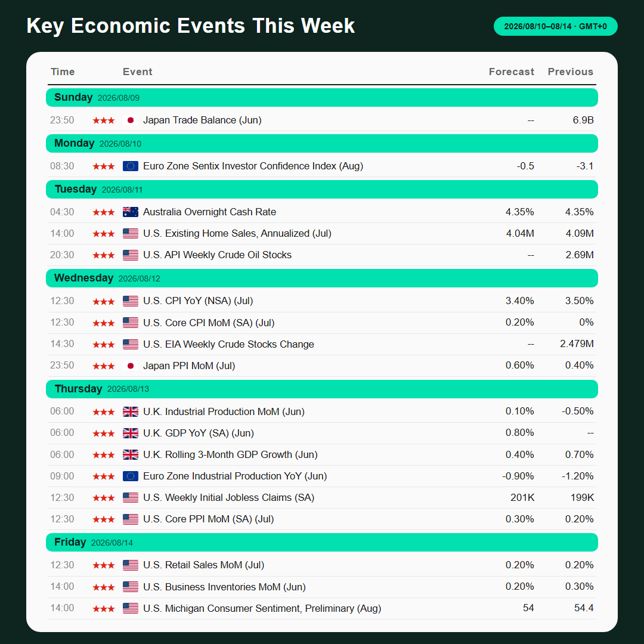Click the star rating for U.K. GDP YoY

tap(104, 434)
